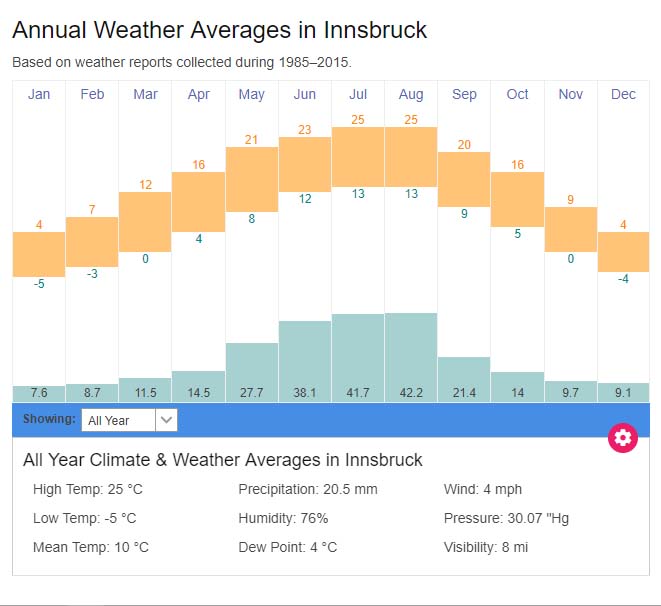Choose the Mar month header

click(x=145, y=94)
